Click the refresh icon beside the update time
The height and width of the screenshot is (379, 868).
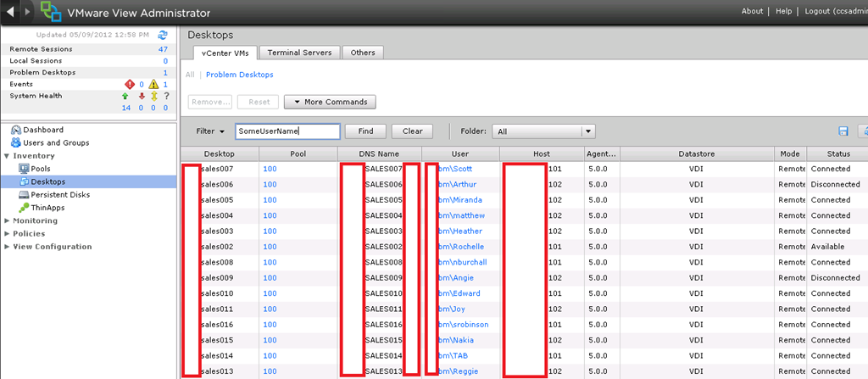163,35
